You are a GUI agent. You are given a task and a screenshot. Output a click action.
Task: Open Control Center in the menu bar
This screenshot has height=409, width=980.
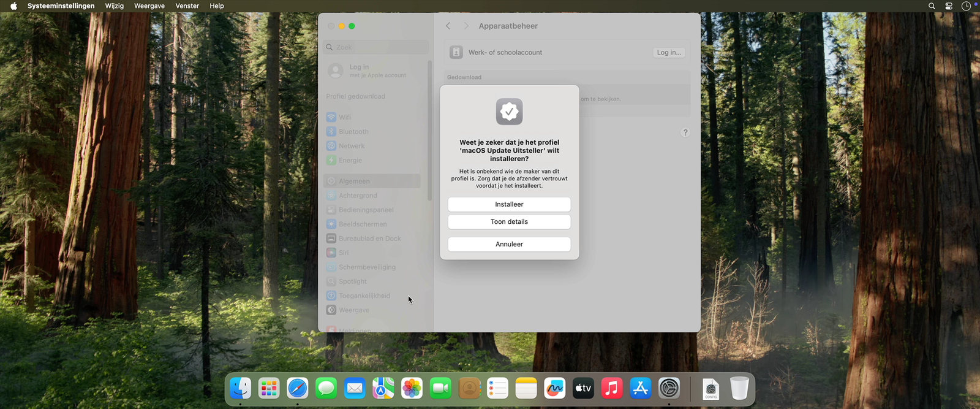pos(949,6)
